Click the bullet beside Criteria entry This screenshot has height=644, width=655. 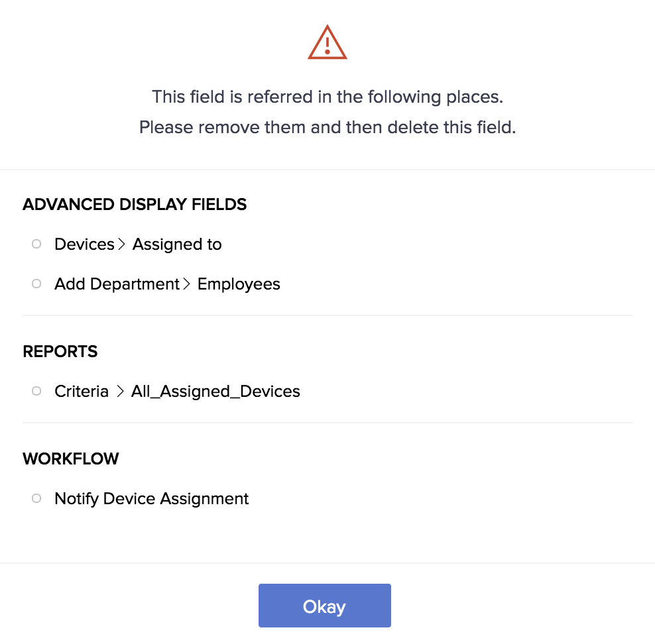pos(36,392)
